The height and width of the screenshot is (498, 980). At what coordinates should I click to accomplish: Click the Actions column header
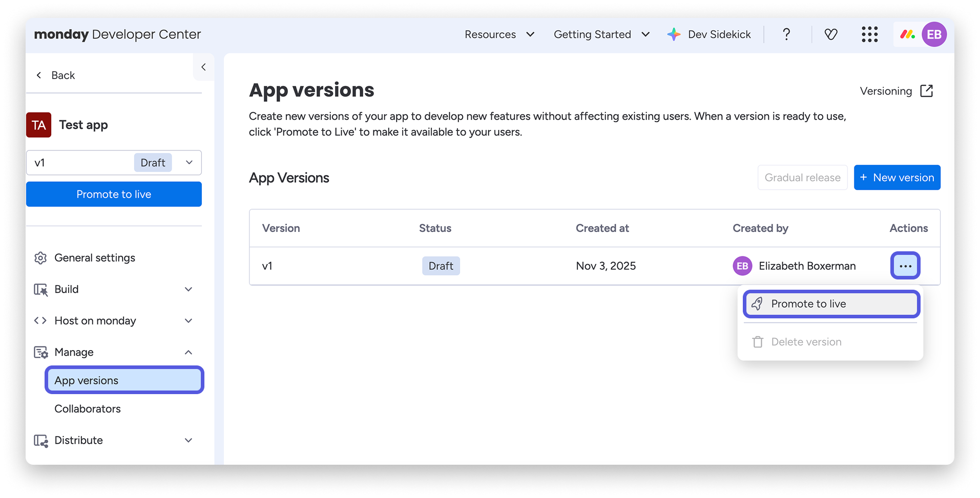coord(909,228)
